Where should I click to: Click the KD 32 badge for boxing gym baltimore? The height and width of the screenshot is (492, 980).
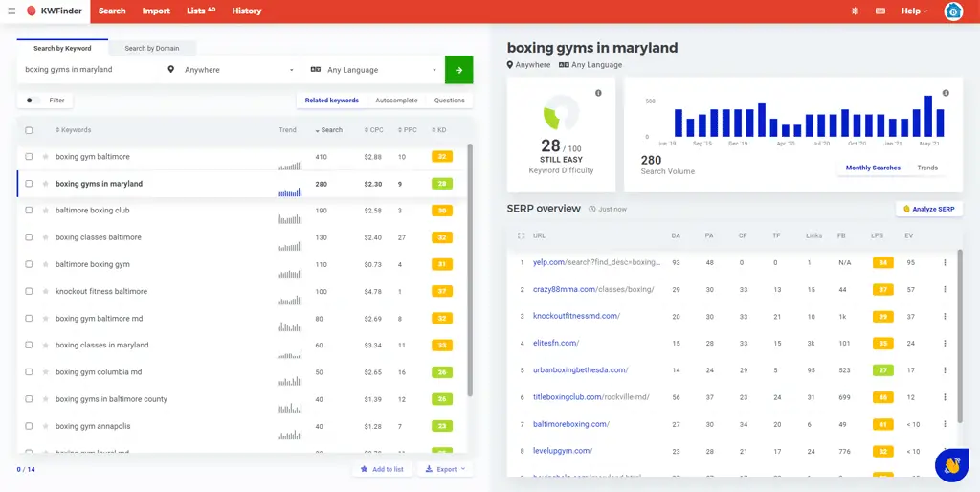coord(442,157)
